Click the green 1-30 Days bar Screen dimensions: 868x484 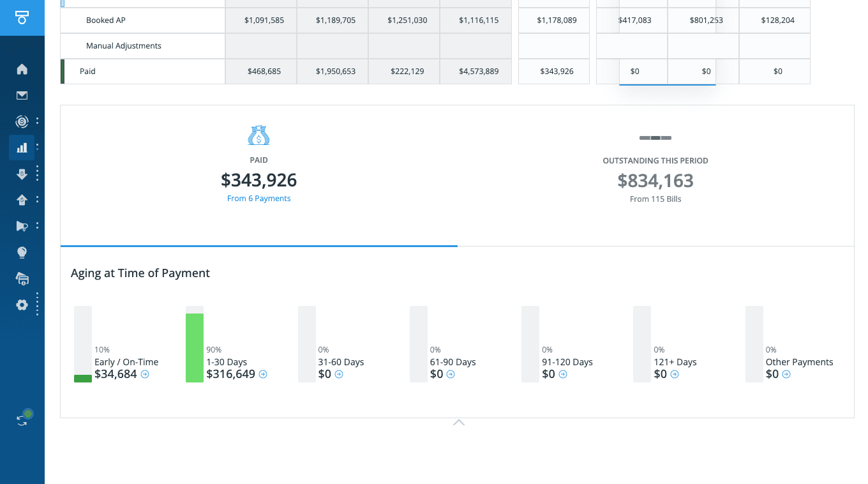click(x=195, y=347)
